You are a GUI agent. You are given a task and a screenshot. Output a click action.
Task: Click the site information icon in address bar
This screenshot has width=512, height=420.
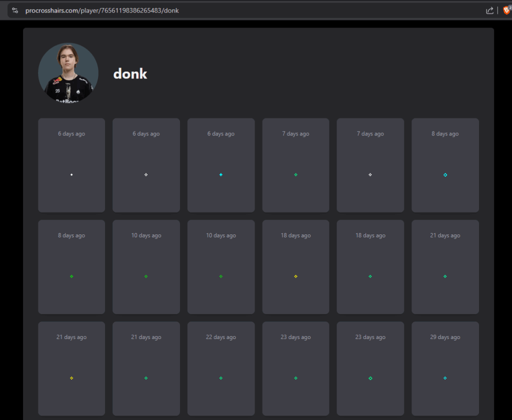15,10
